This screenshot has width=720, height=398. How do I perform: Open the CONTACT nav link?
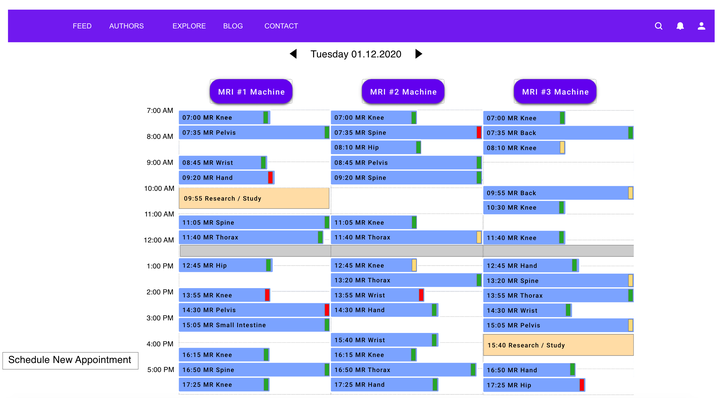pyautogui.click(x=281, y=26)
